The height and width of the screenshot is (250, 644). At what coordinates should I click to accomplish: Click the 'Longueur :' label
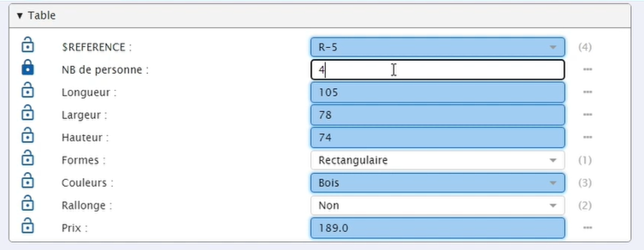(89, 92)
